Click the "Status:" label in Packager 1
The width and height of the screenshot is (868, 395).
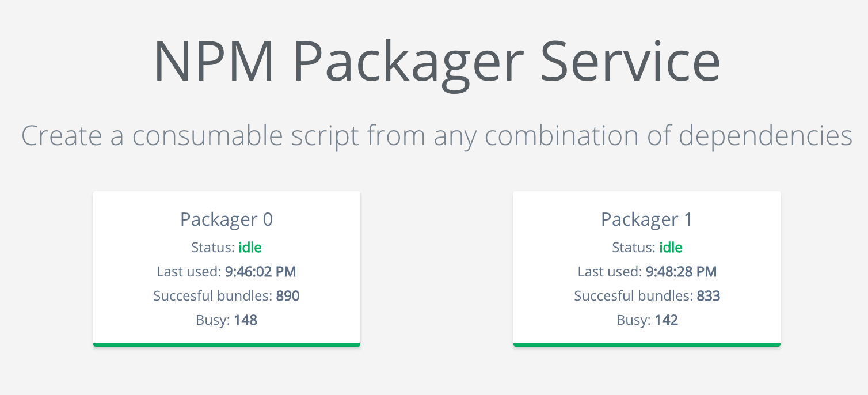(x=634, y=248)
